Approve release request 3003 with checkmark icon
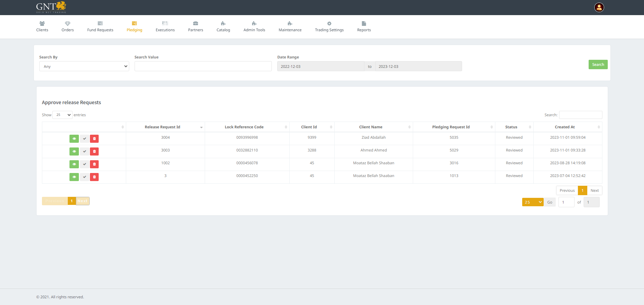Image resolution: width=644 pixels, height=305 pixels. tap(85, 151)
